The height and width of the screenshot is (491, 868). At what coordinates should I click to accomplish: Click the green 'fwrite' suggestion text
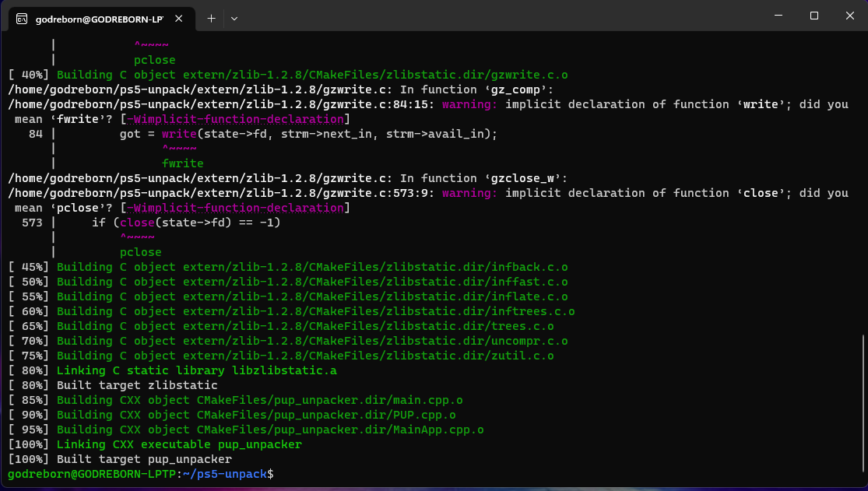(183, 164)
